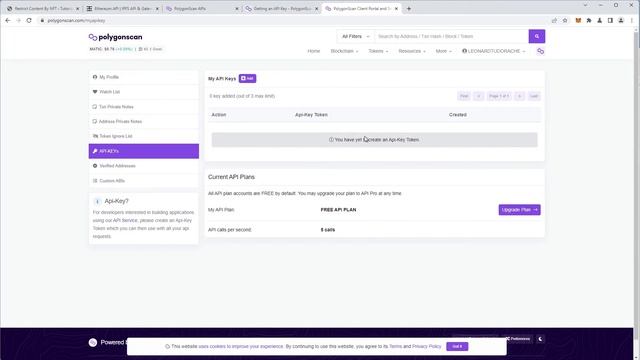640x360 pixels.
Task: Open Watch List in the sidebar
Action: pos(144,92)
